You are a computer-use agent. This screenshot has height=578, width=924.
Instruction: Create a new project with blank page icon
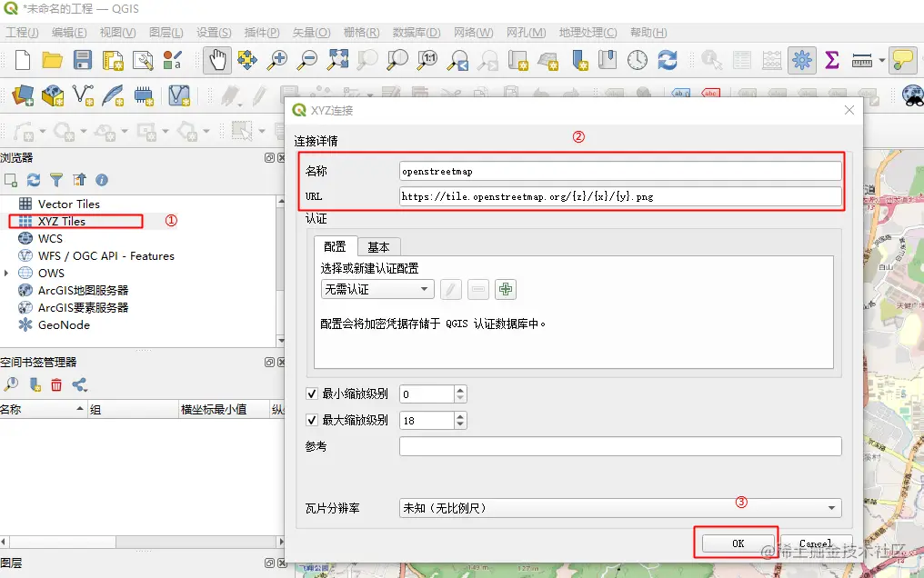point(23,60)
